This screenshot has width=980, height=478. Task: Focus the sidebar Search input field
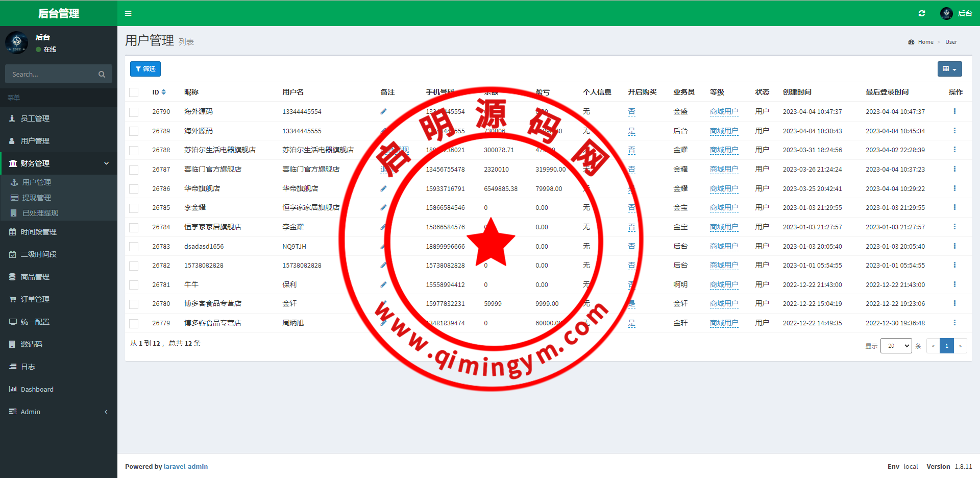(51, 75)
